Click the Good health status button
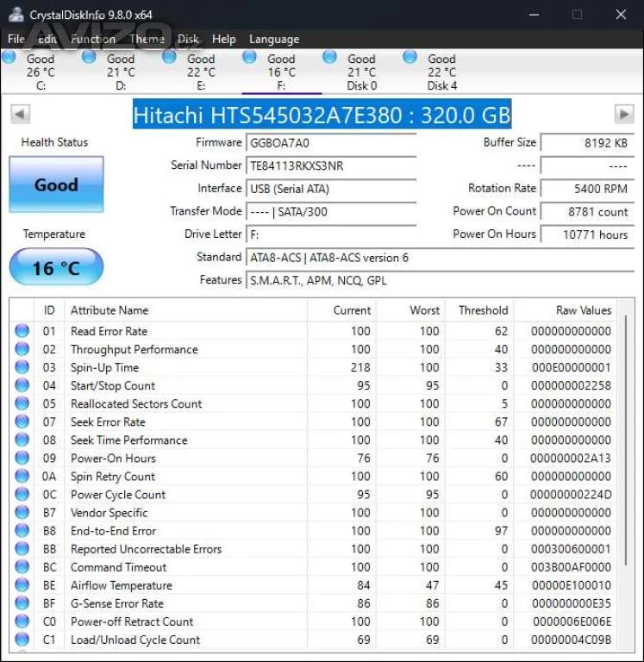 56,184
